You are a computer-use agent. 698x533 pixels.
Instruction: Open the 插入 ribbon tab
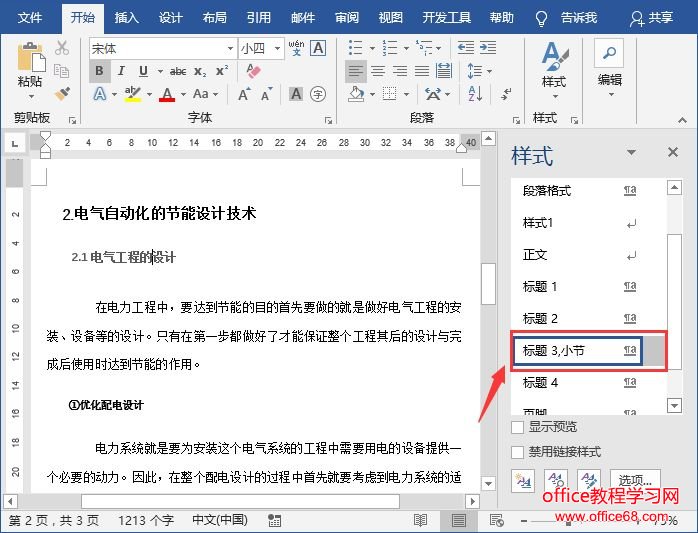(x=127, y=17)
